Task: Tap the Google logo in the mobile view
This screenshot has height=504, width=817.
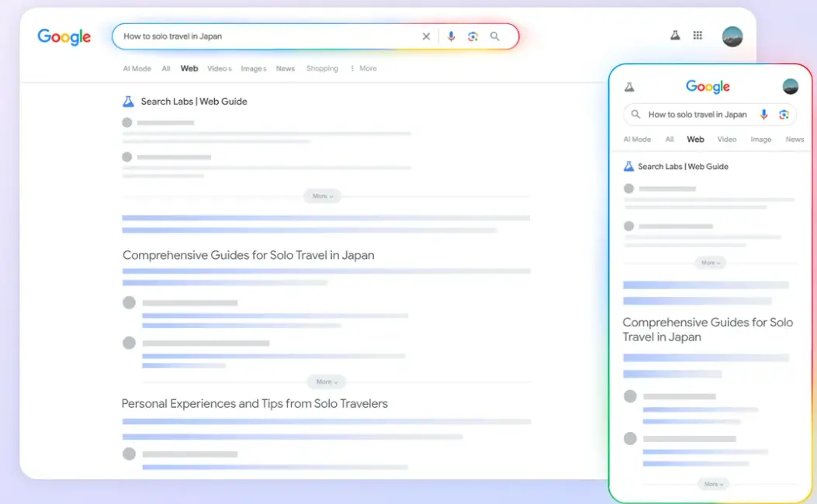Action: tap(708, 86)
